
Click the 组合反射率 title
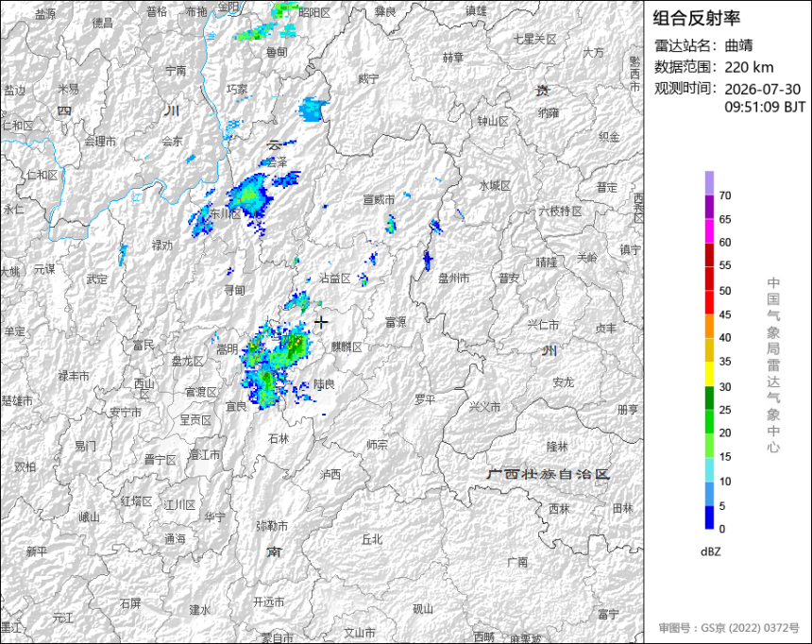[x=696, y=18]
